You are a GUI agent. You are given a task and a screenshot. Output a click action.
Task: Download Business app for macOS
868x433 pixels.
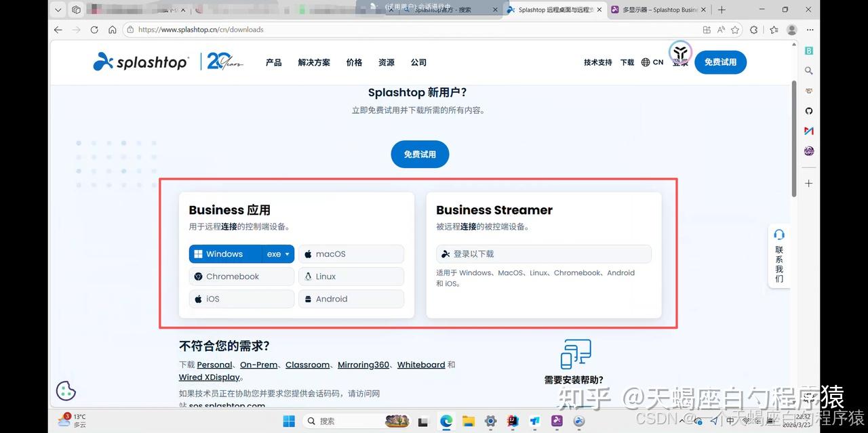351,254
